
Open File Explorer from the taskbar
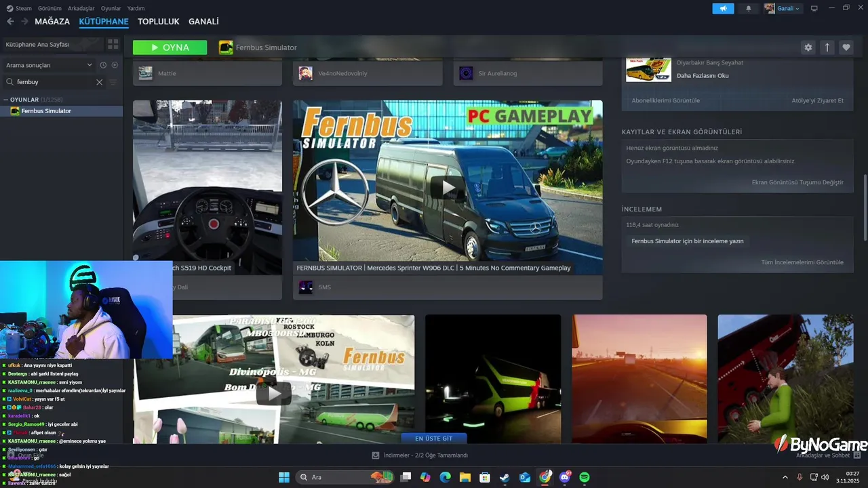(465, 477)
